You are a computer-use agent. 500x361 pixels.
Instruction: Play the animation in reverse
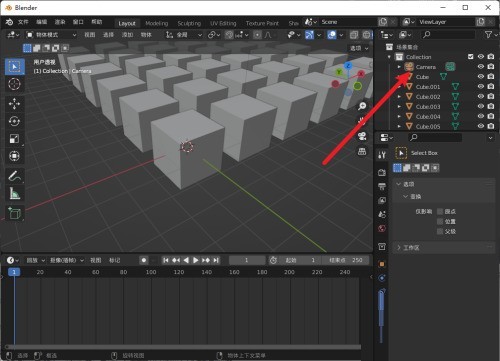pyautogui.click(x=186, y=260)
